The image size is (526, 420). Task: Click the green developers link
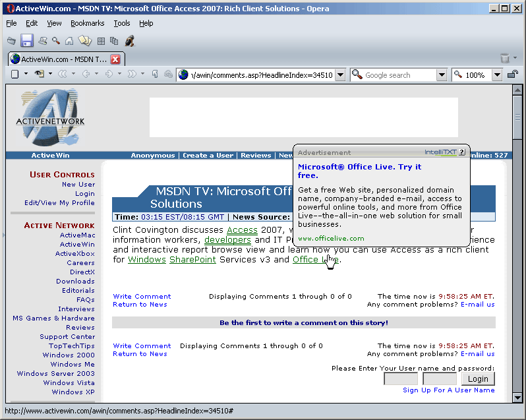click(x=227, y=240)
